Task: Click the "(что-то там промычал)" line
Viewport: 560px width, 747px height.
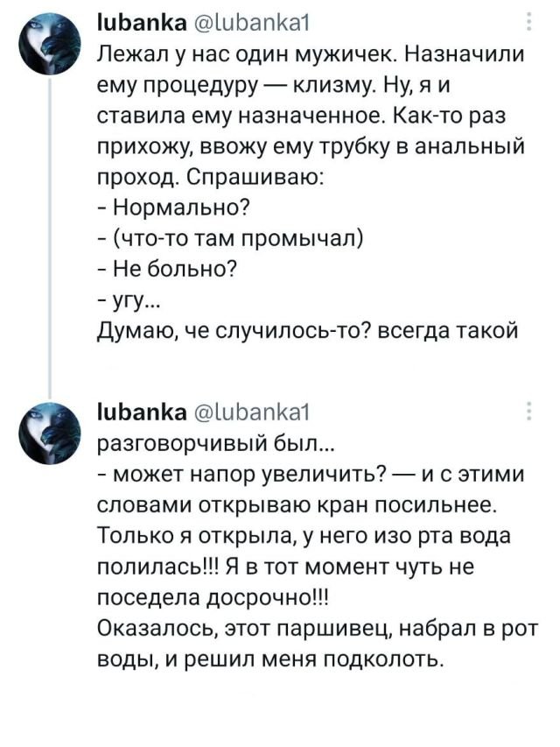Action: click(231, 238)
